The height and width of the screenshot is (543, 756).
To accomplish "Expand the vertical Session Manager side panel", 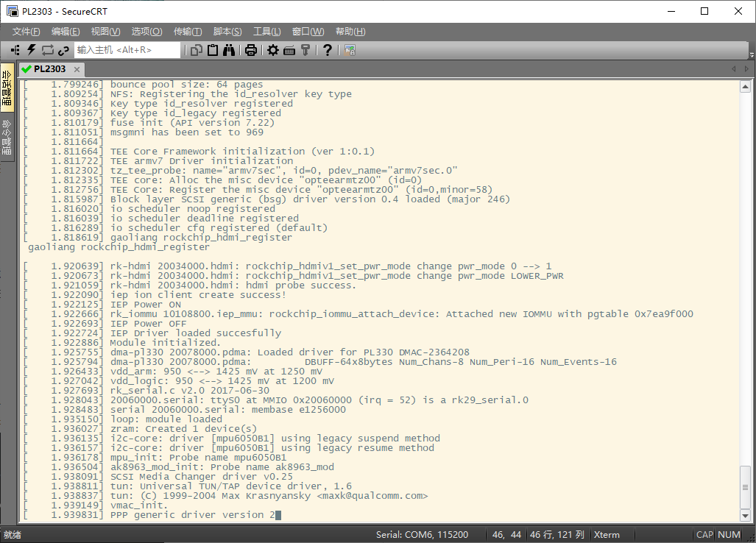I will (7, 86).
